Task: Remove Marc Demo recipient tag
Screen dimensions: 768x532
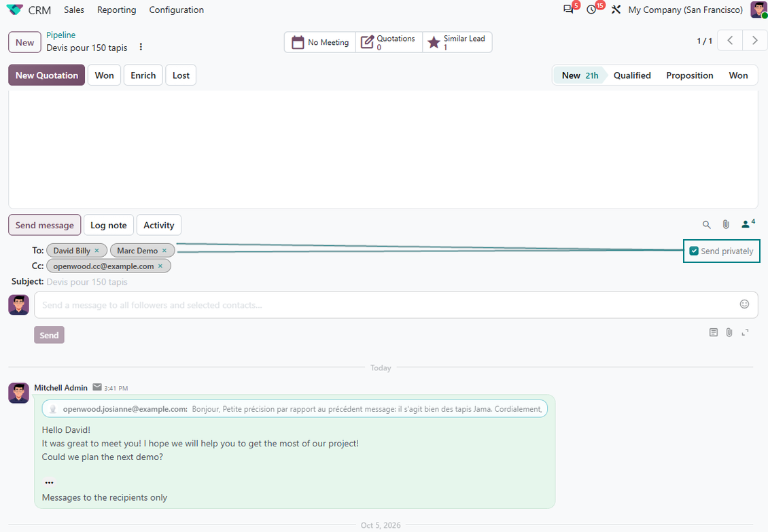Action: pos(164,250)
